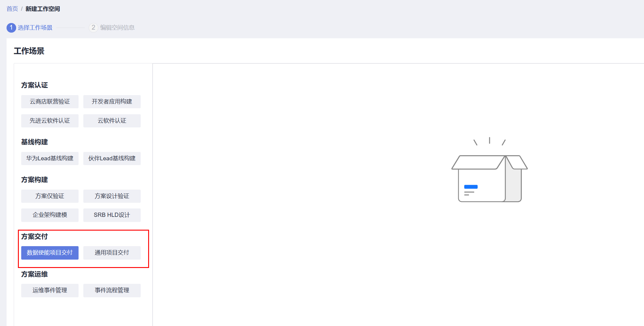This screenshot has height=326, width=644.
Task: Pick 方案设计验证 scenario
Action: (112, 196)
